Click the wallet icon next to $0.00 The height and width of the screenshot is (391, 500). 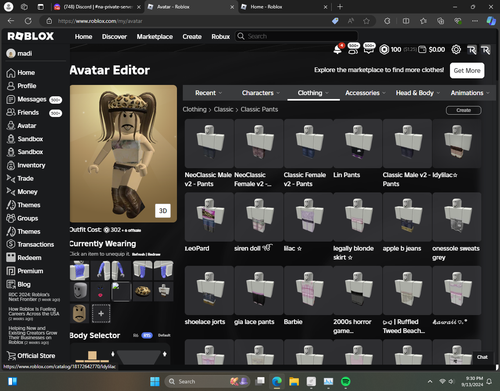pyautogui.click(x=422, y=50)
